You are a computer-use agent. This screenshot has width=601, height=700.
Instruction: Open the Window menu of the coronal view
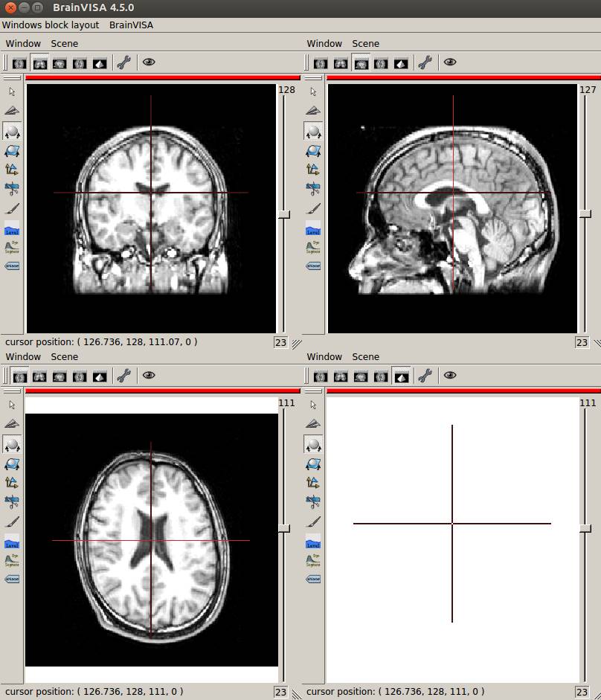pyautogui.click(x=23, y=43)
